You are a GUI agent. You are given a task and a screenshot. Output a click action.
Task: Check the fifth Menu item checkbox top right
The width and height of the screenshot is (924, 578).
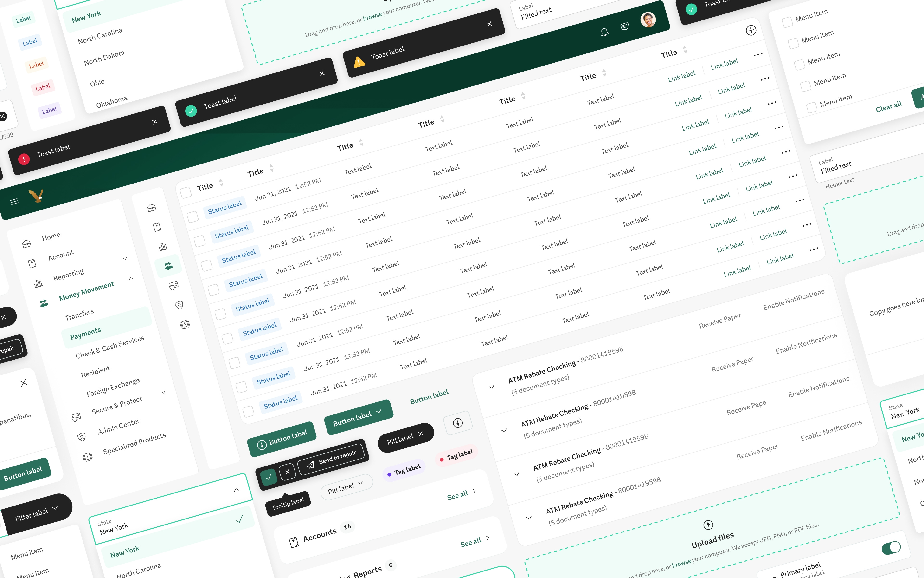tap(811, 107)
